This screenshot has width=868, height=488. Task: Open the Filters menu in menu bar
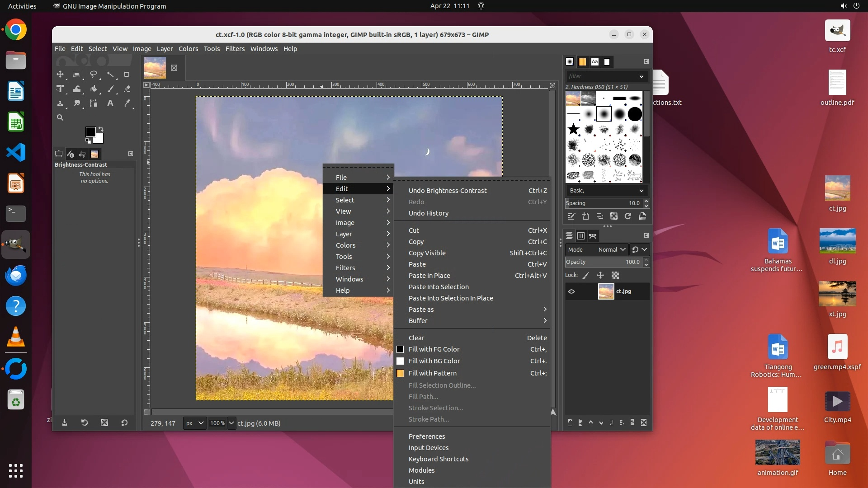click(235, 49)
